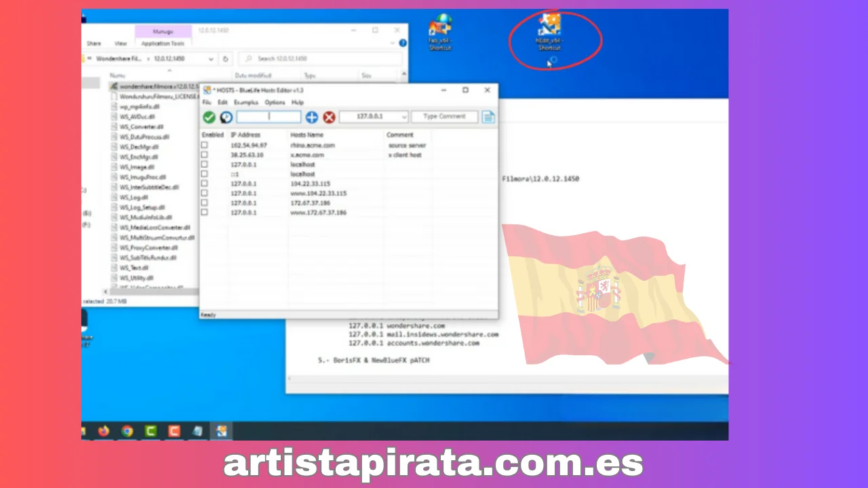Viewport: 868px width, 488px height.
Task: Open Google Chrome from the taskbar
Action: point(127,430)
